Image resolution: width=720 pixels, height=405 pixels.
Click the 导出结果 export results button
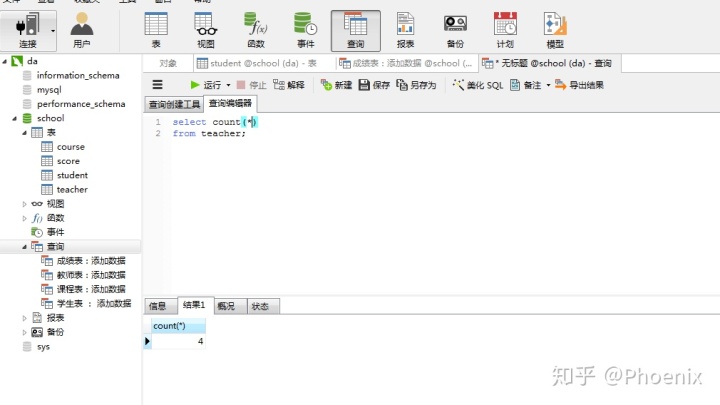pyautogui.click(x=579, y=85)
